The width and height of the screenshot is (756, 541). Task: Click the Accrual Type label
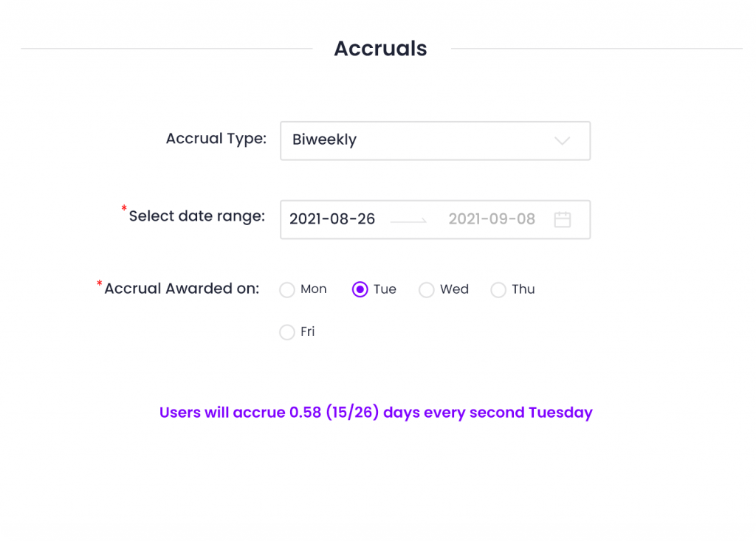click(216, 138)
